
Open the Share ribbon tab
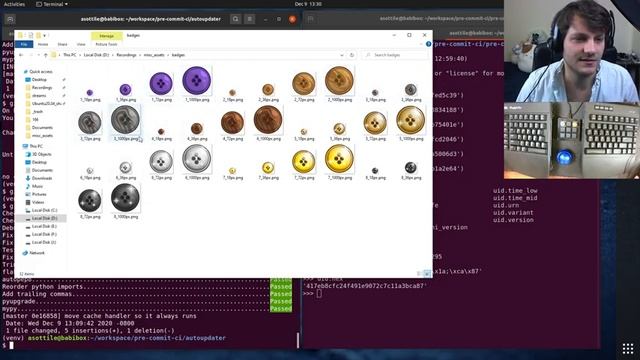62,44
